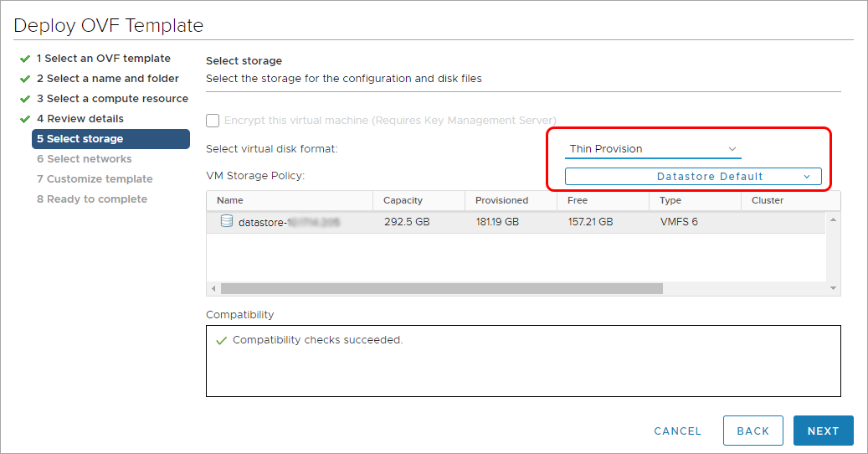Click the horizontal scrollbar of datastore table
The width and height of the screenshot is (868, 454).
[x=441, y=288]
